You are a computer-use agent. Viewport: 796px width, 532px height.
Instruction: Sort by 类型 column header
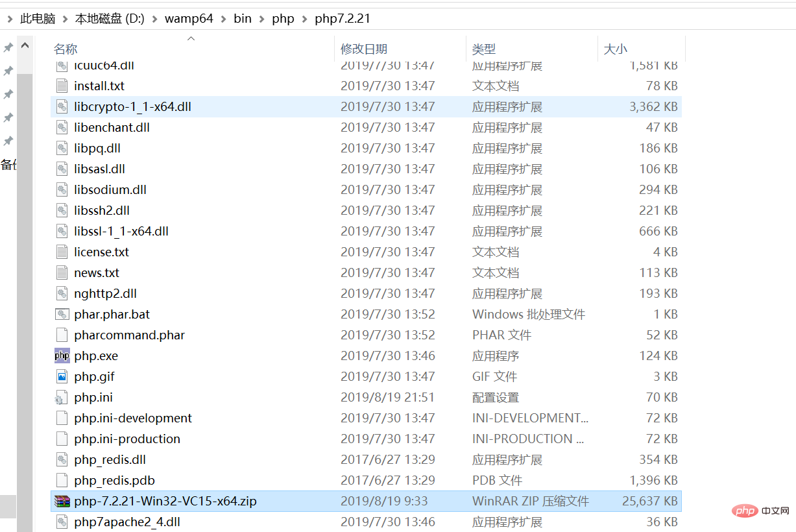[484, 49]
